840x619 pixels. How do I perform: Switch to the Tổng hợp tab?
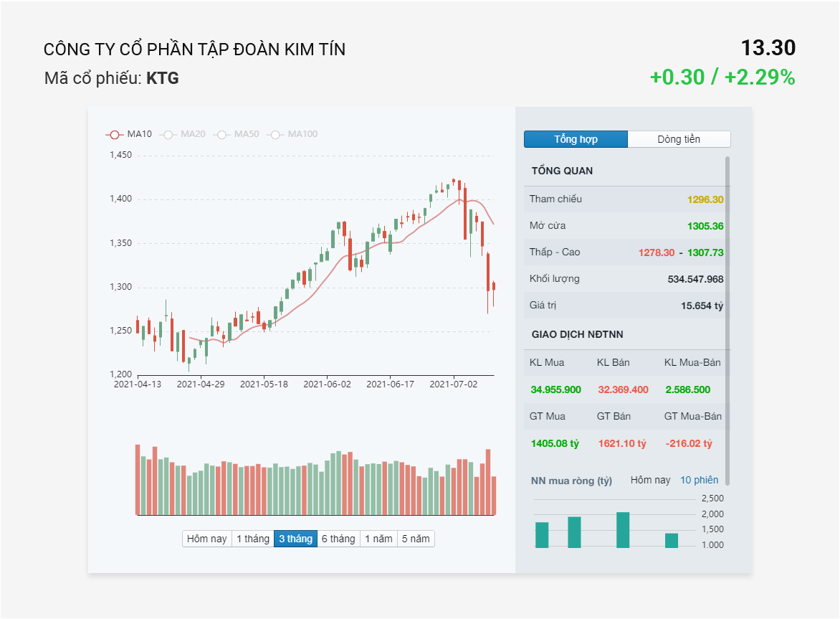tap(576, 139)
